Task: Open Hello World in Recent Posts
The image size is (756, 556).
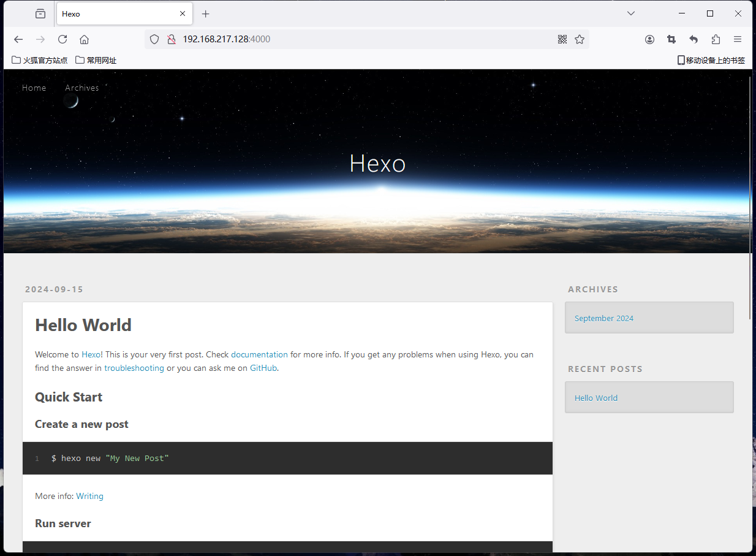Action: point(596,398)
